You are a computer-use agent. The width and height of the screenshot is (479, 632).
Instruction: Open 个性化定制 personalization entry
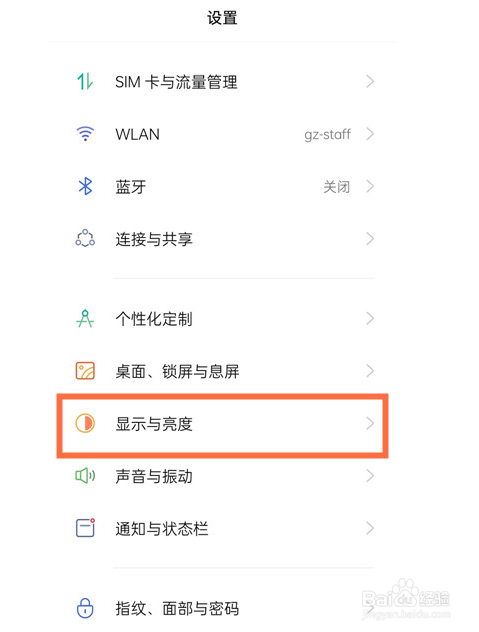(223, 318)
